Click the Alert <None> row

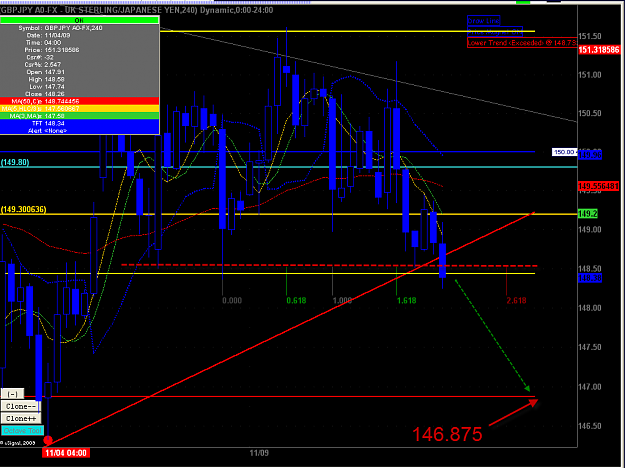[80, 130]
